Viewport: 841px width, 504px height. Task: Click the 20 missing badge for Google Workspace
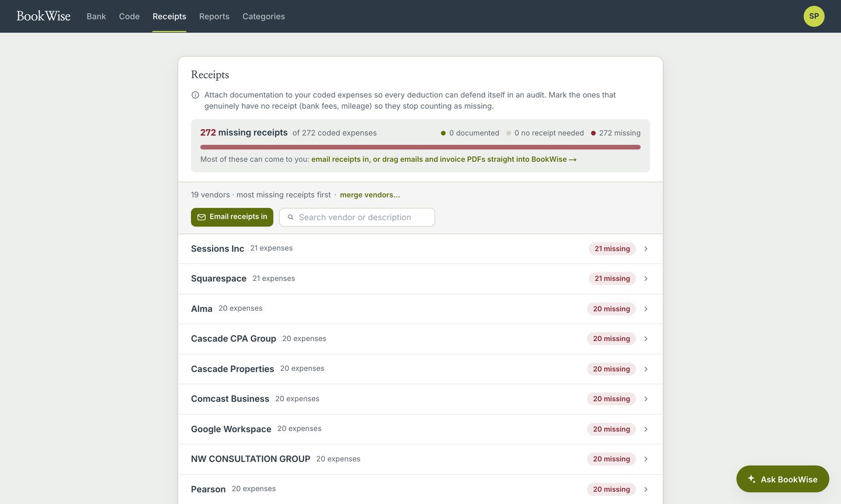pos(611,429)
